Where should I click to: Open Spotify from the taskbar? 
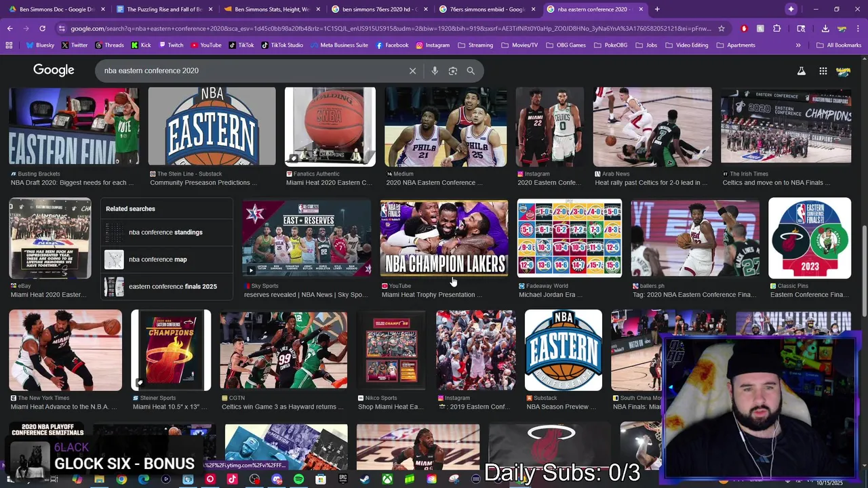299,479
